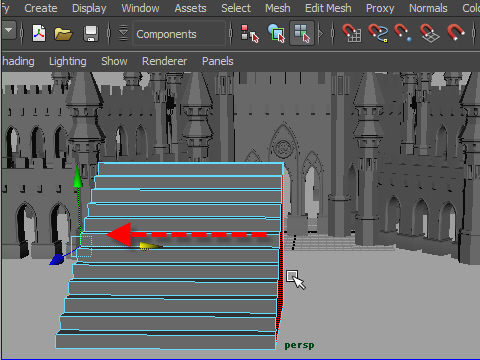
Task: Enable Snap to Grids magnet icon
Action: point(352,33)
